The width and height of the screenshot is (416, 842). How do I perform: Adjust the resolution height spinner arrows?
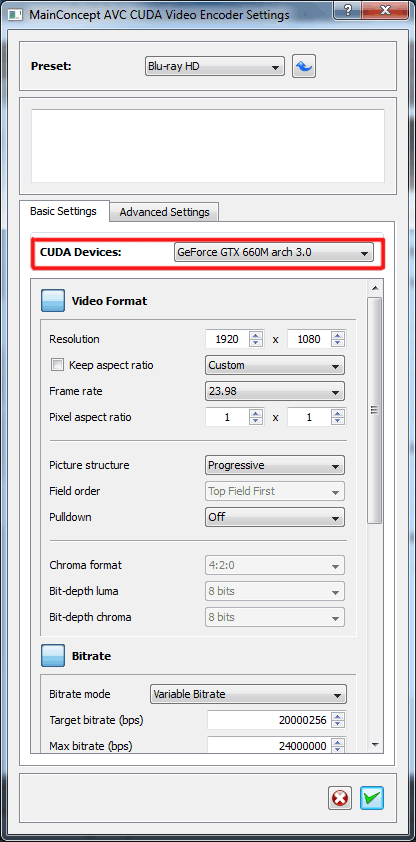coord(338,339)
